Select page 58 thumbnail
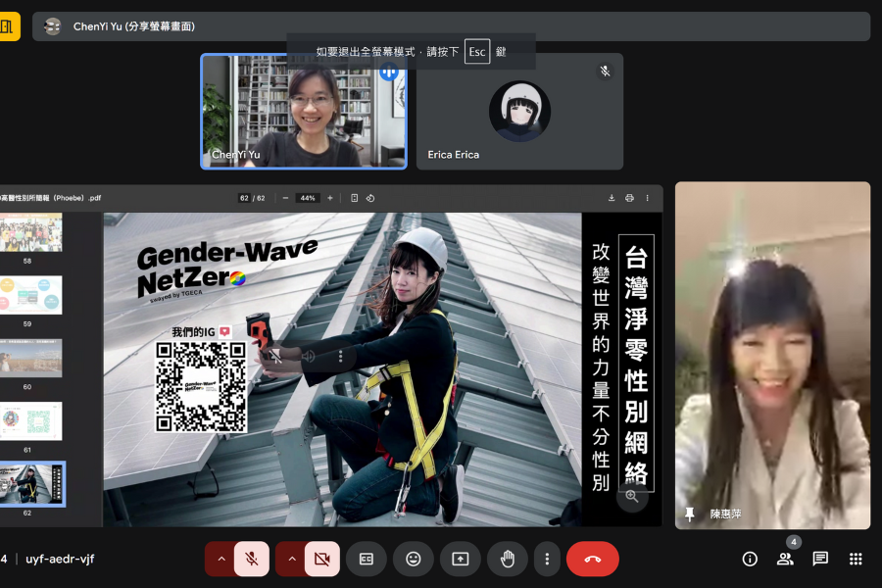The width and height of the screenshot is (882, 588). (x=31, y=232)
